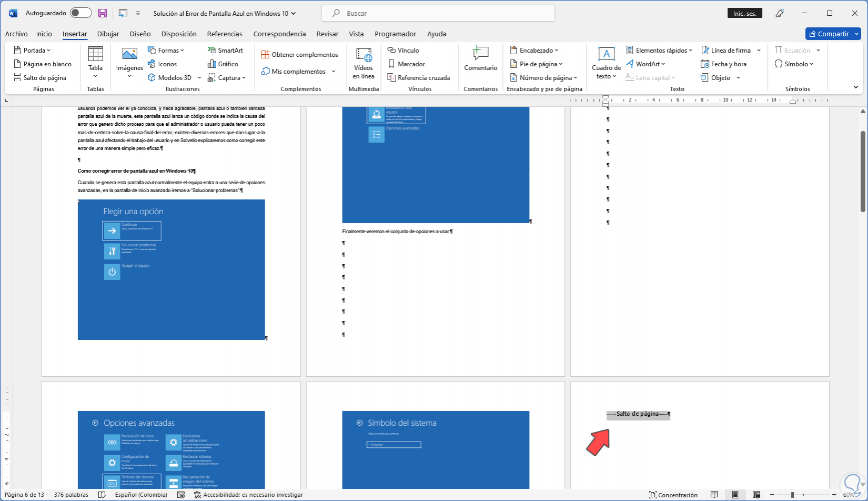868x501 pixels.
Task: Click the Modelos 3D cube icon
Action: click(x=152, y=78)
